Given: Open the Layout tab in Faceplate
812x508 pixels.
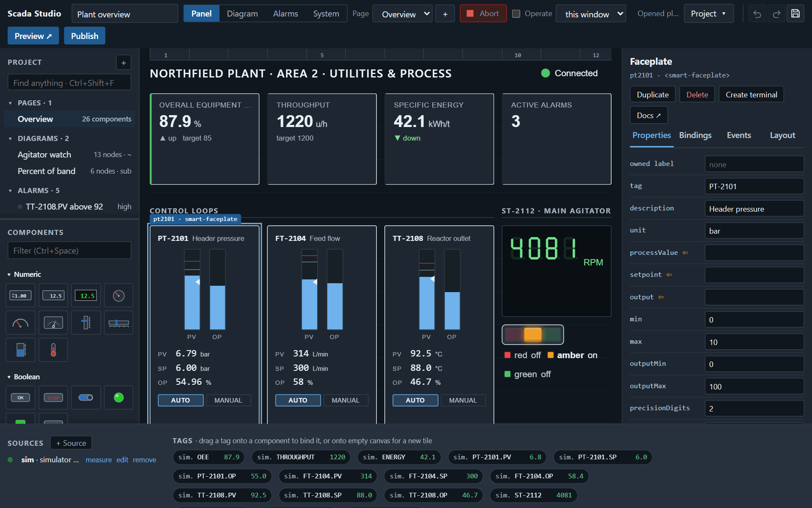Looking at the screenshot, I should pyautogui.click(x=782, y=135).
